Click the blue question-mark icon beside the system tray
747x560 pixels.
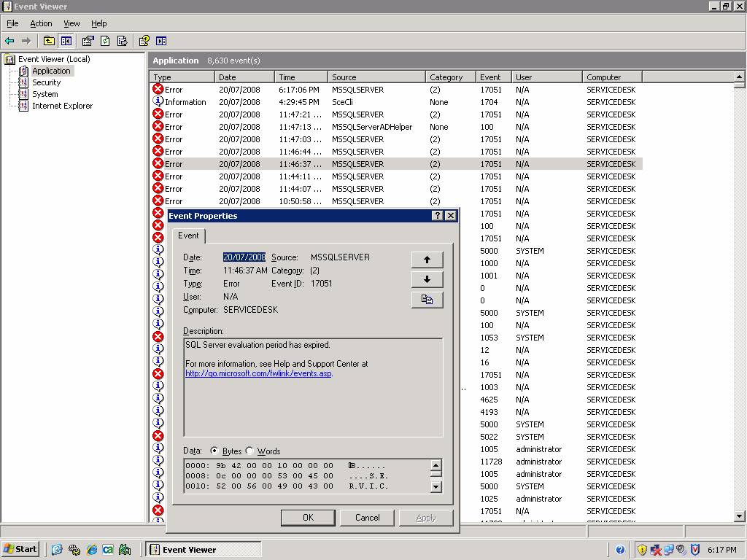pyautogui.click(x=620, y=550)
